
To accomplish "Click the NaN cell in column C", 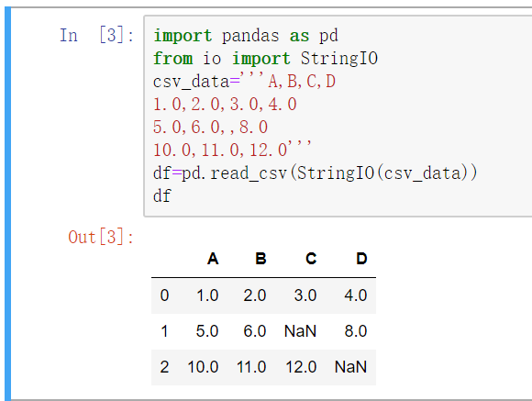I will coord(300,331).
